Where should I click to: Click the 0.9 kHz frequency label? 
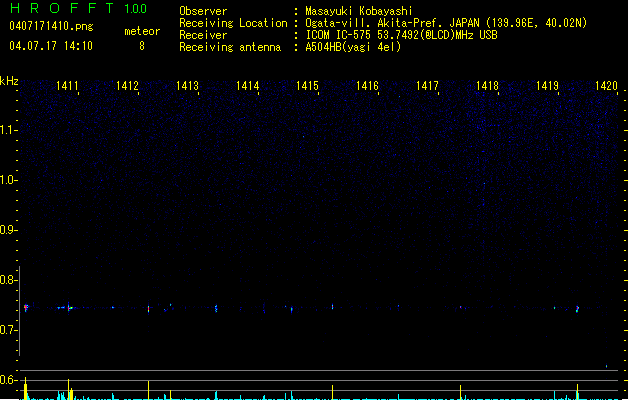[x=8, y=230]
